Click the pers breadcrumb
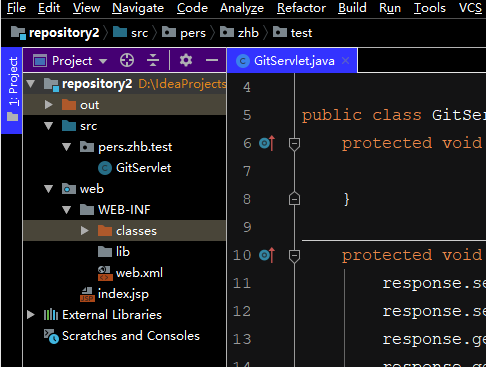Viewport: 486px width, 367px height. (x=184, y=33)
